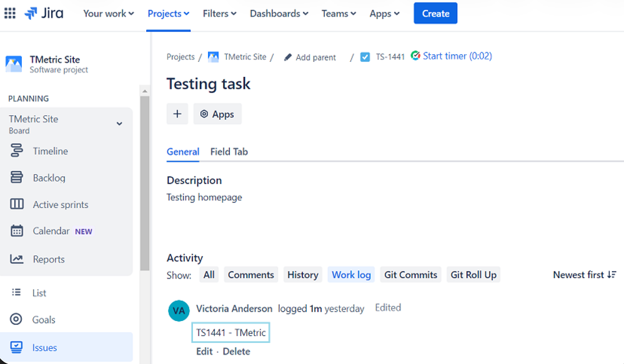This screenshot has width=624, height=364.
Task: Click the Reports chart icon
Action: [17, 259]
